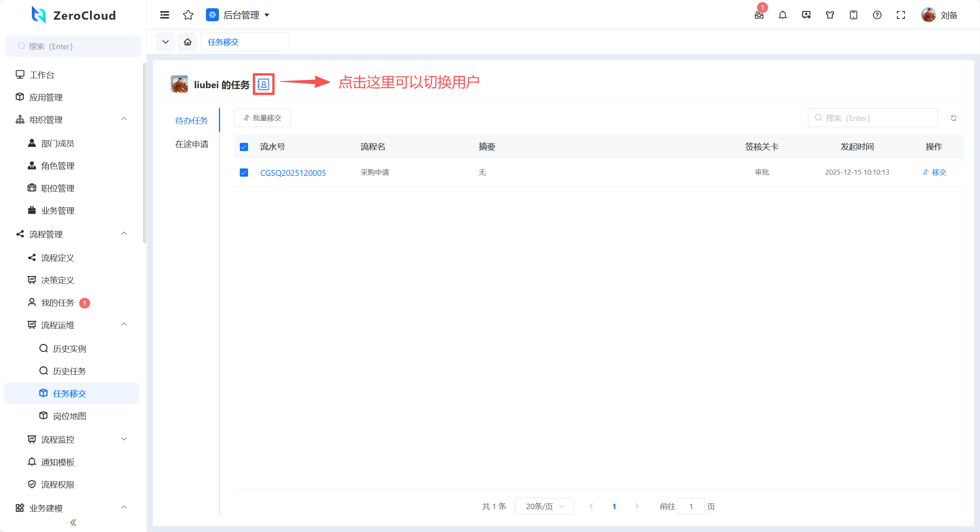Click the switch user contacts icon
The height and width of the screenshot is (532, 980).
click(x=263, y=84)
